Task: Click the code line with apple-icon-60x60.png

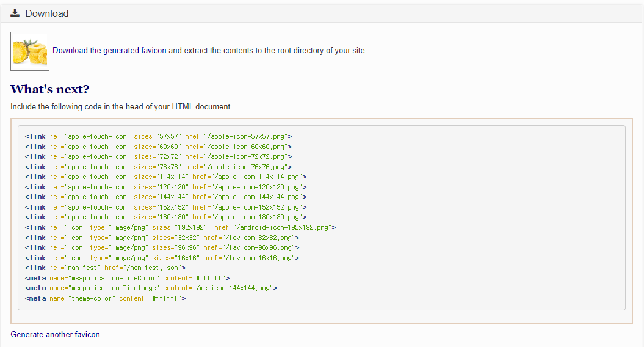Action: (159, 147)
